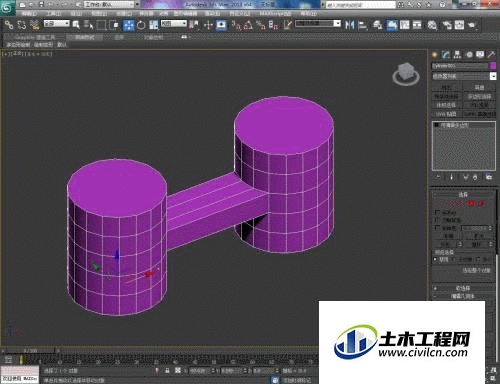The height and width of the screenshot is (384, 500).
Task: Choose the Select Object arrow tool
Action: 76,25
